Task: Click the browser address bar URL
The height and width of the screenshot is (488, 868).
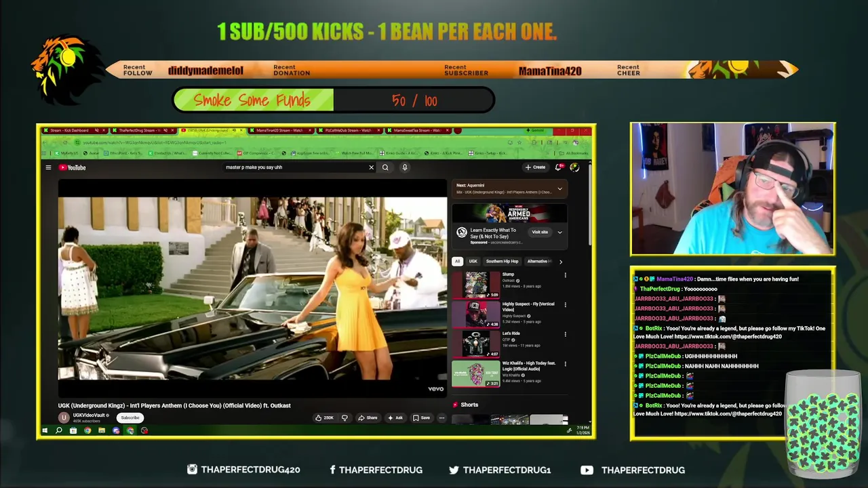Action: 154,142
